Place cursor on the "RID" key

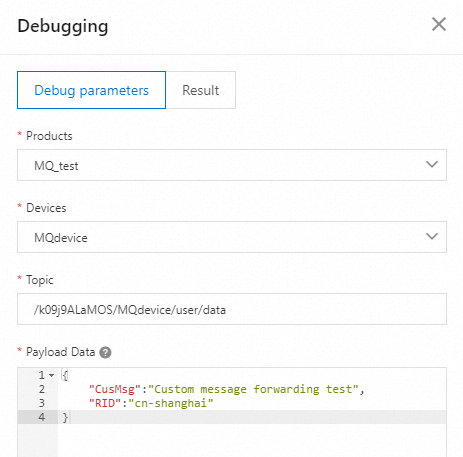105,403
